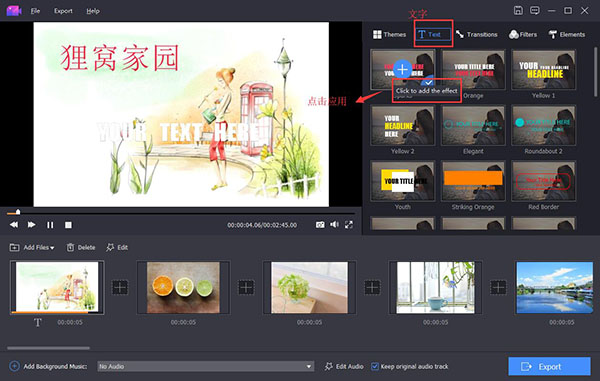Select the Elegant text style
The image size is (600, 381).
coord(473,125)
